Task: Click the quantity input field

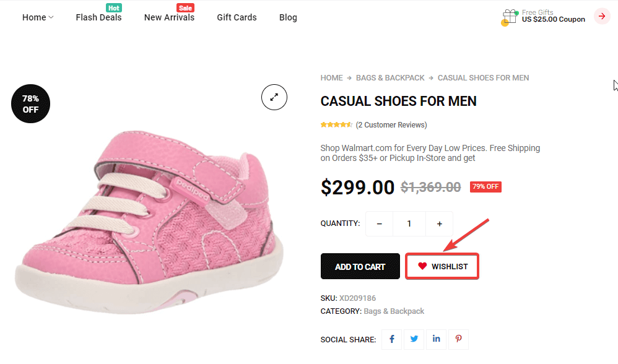Action: click(x=409, y=223)
